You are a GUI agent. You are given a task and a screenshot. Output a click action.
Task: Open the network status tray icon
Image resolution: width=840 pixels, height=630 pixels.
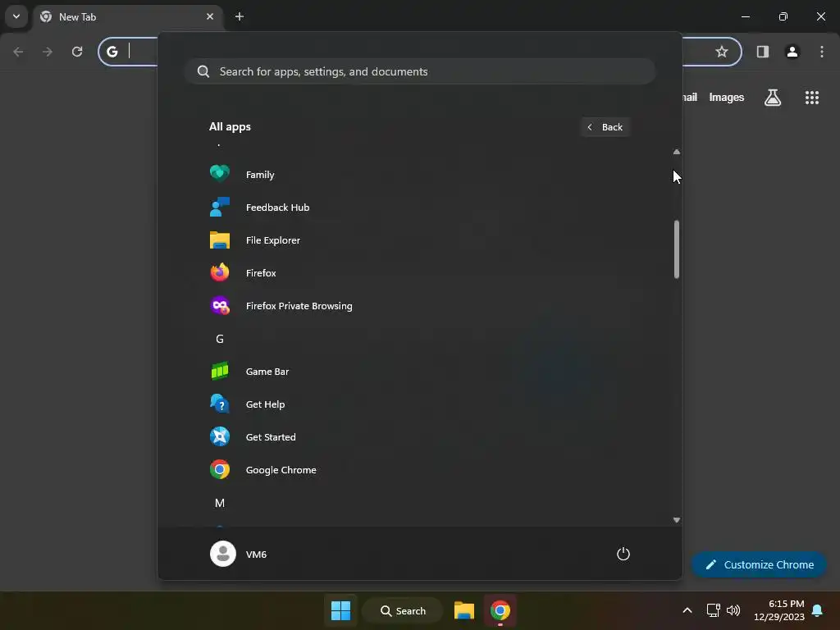click(x=713, y=610)
